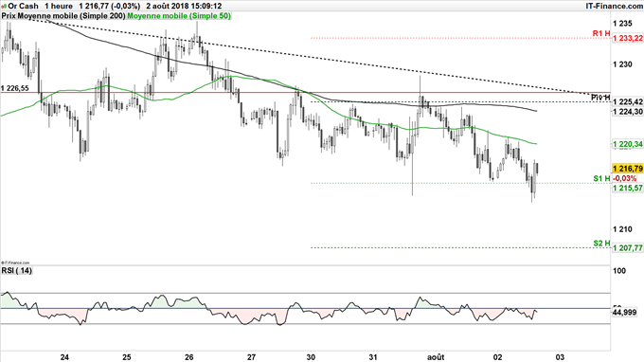The width and height of the screenshot is (644, 362).
Task: Click the 27 date marker on the time axis
Action: pyautogui.click(x=251, y=357)
